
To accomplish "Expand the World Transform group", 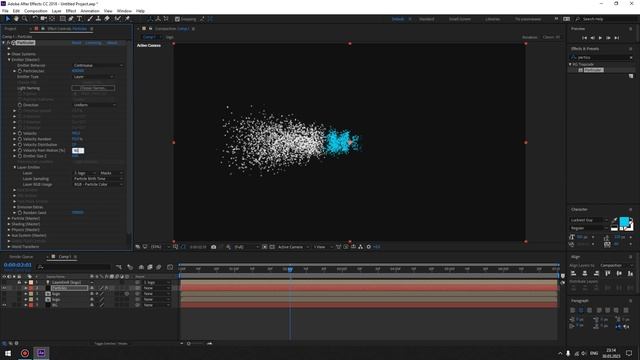I will click(9, 247).
